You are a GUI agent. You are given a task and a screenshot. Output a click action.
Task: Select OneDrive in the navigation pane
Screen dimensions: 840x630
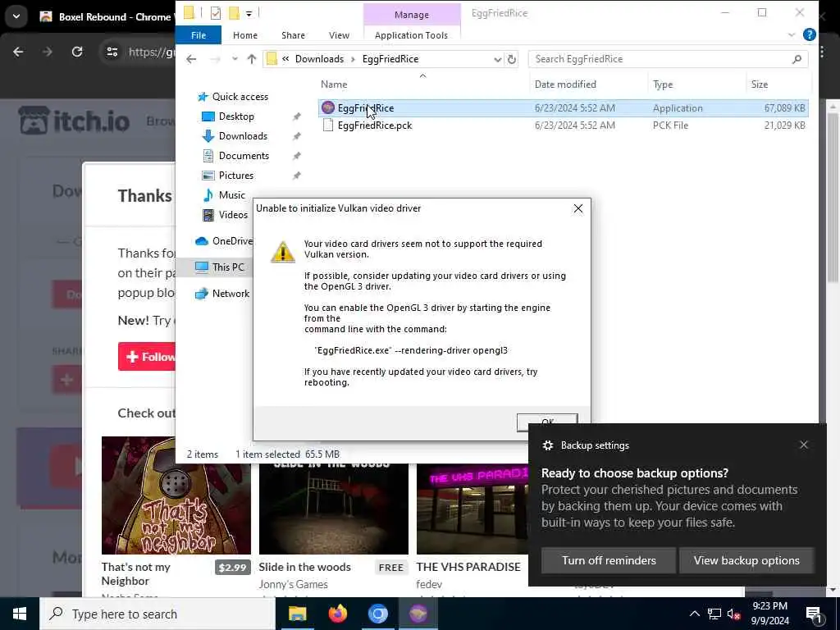(224, 241)
